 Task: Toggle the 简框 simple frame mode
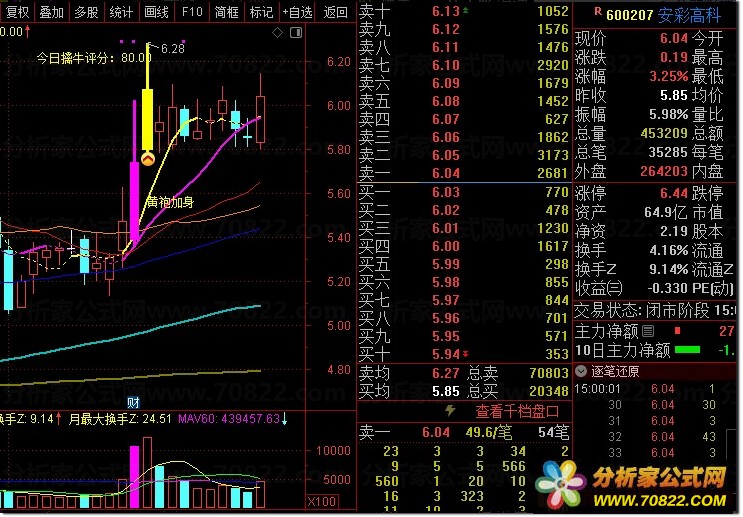point(226,12)
